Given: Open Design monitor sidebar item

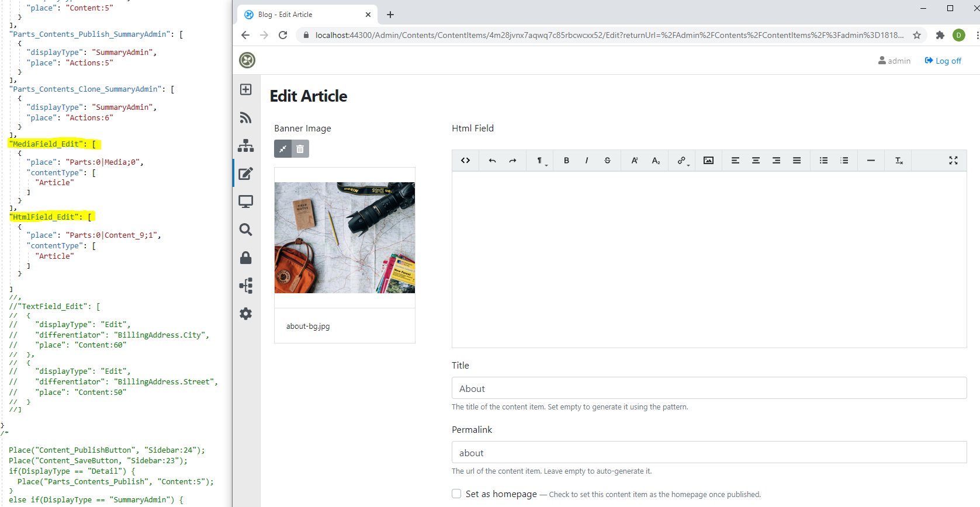Looking at the screenshot, I should [x=246, y=202].
